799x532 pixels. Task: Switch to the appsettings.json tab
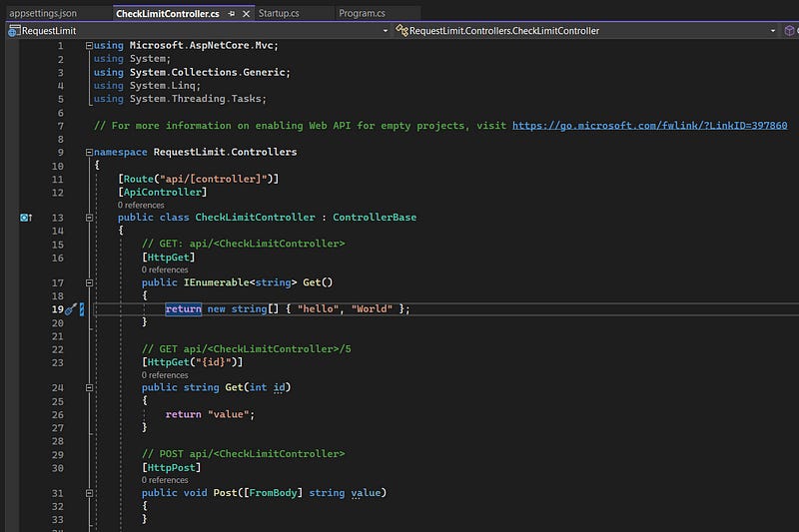pyautogui.click(x=42, y=14)
